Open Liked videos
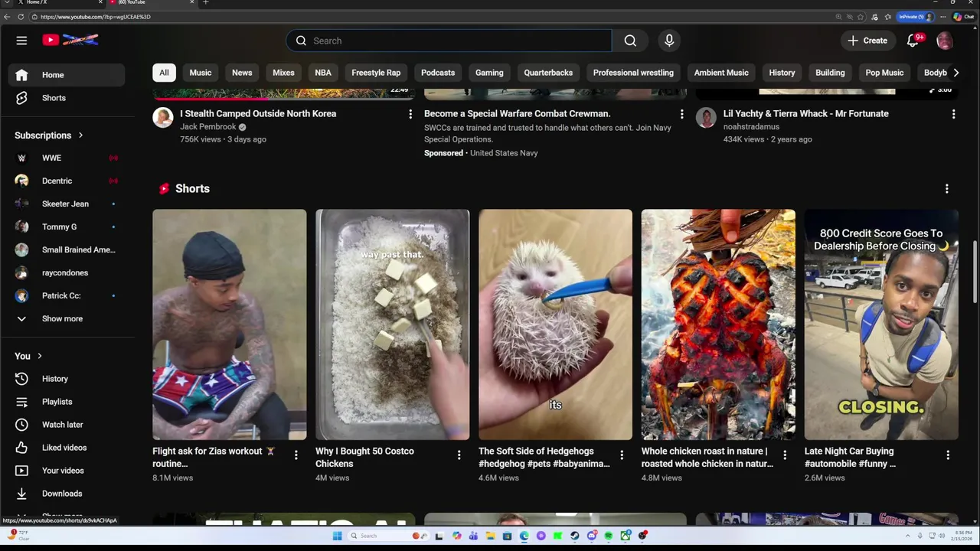Image resolution: width=980 pixels, height=551 pixels. point(66,448)
